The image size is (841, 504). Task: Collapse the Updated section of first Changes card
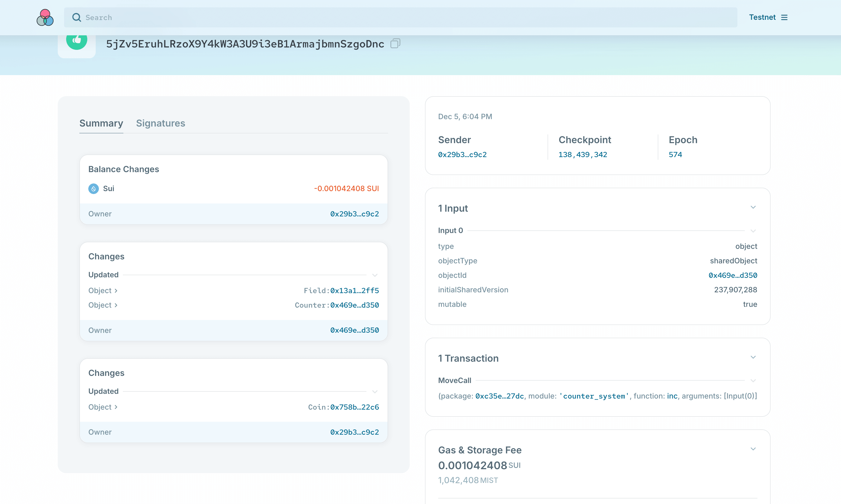[375, 275]
